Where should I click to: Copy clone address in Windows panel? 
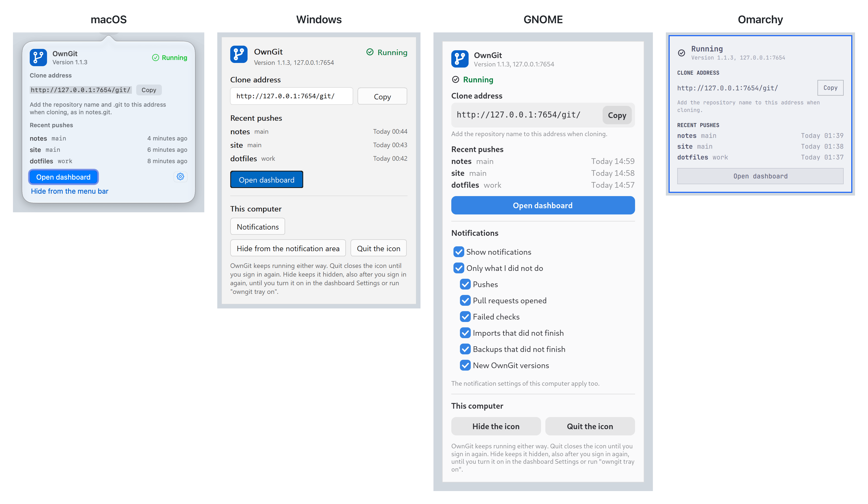pos(382,96)
